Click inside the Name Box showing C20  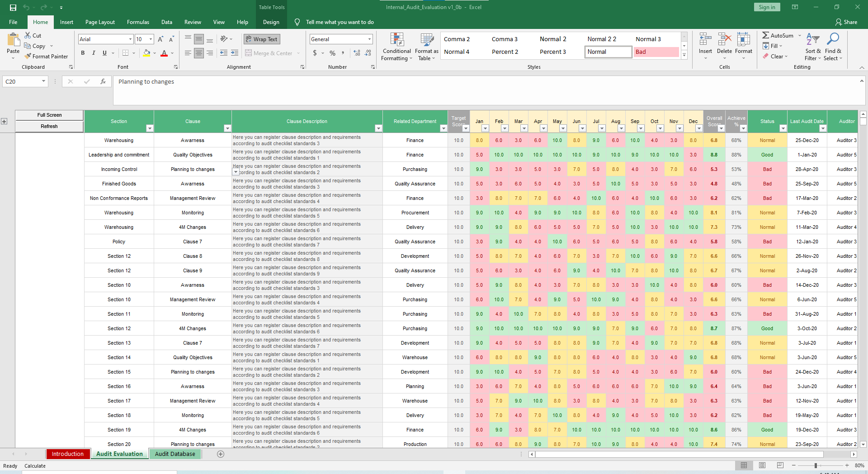coord(21,81)
